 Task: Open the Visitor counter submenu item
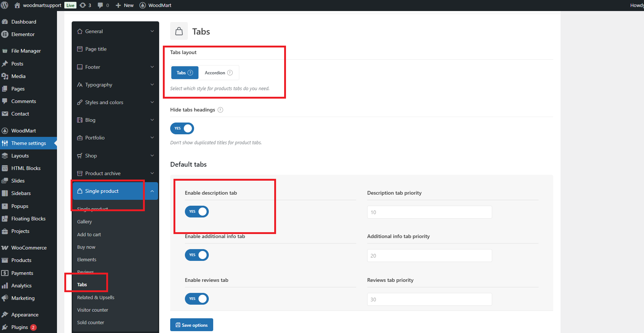coord(93,310)
